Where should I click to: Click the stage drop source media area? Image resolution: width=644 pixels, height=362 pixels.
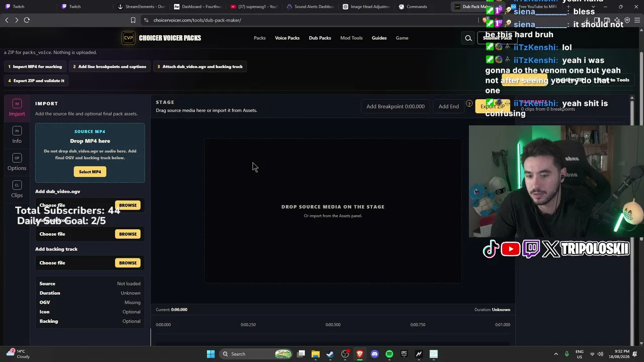[x=333, y=211]
